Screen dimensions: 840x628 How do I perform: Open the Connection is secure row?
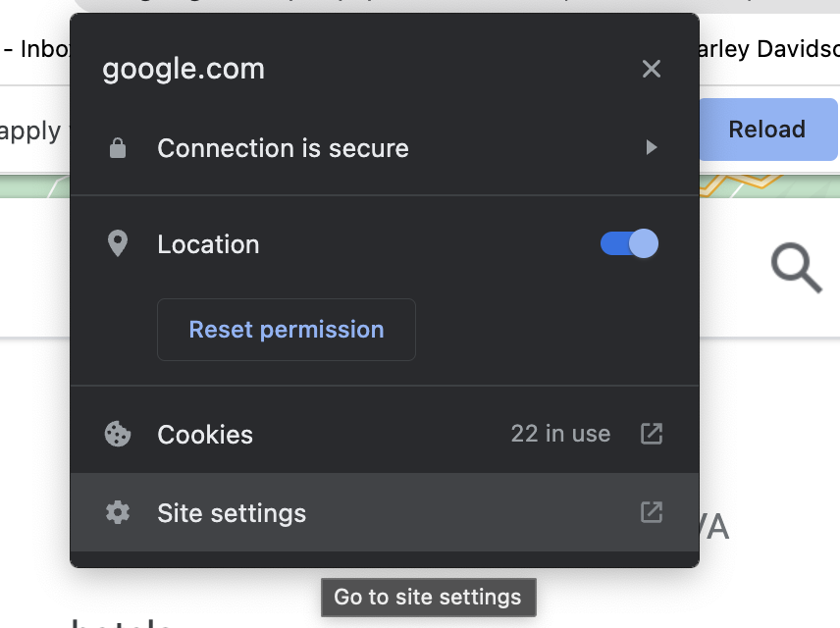click(x=283, y=149)
